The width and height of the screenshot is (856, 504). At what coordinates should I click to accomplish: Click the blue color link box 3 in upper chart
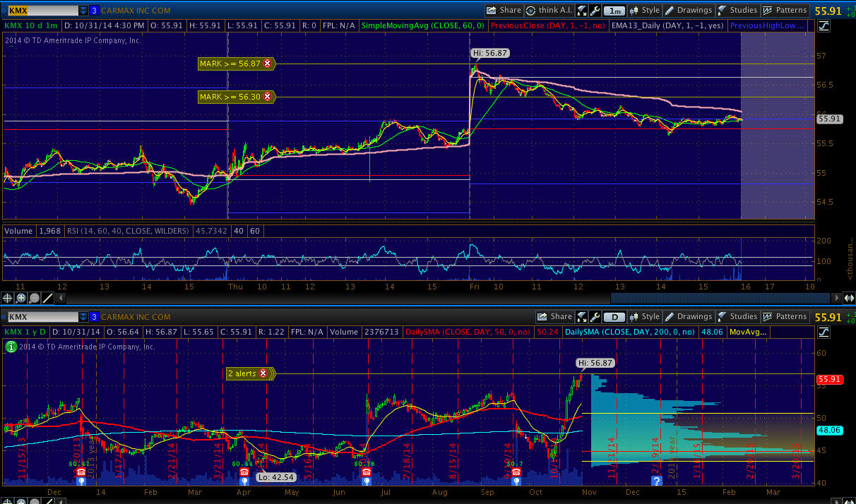(94, 11)
